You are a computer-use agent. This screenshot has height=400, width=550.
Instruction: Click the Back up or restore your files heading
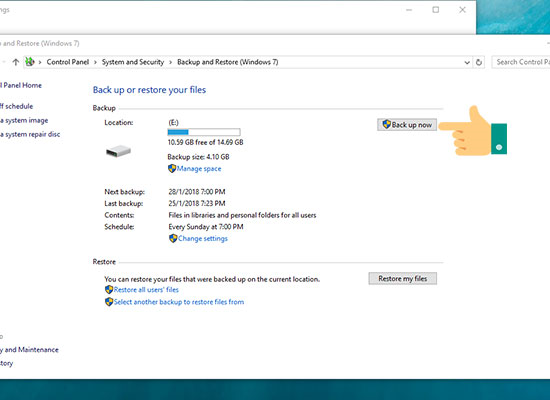[x=149, y=90]
